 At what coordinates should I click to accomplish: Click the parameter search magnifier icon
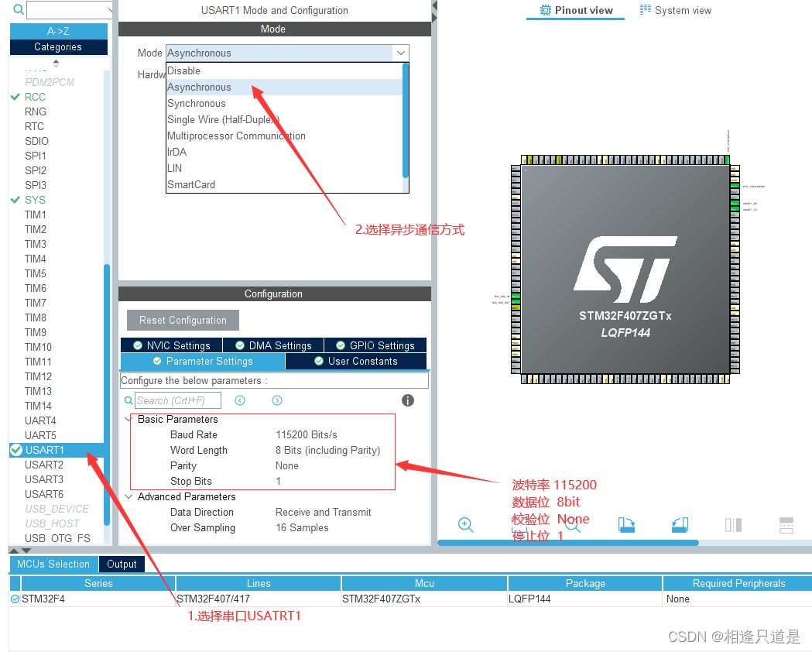(128, 400)
